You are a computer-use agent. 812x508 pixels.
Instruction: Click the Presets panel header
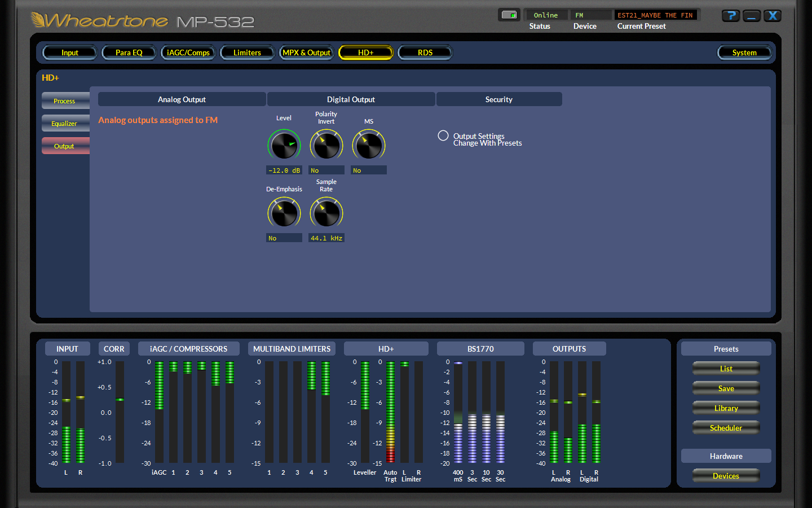(x=726, y=349)
